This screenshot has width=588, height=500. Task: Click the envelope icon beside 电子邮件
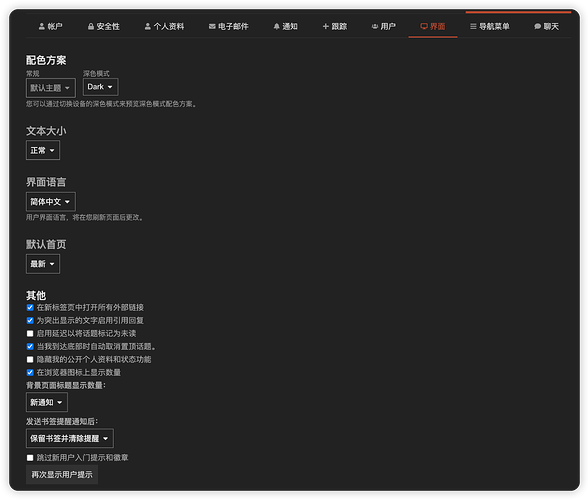tap(212, 26)
